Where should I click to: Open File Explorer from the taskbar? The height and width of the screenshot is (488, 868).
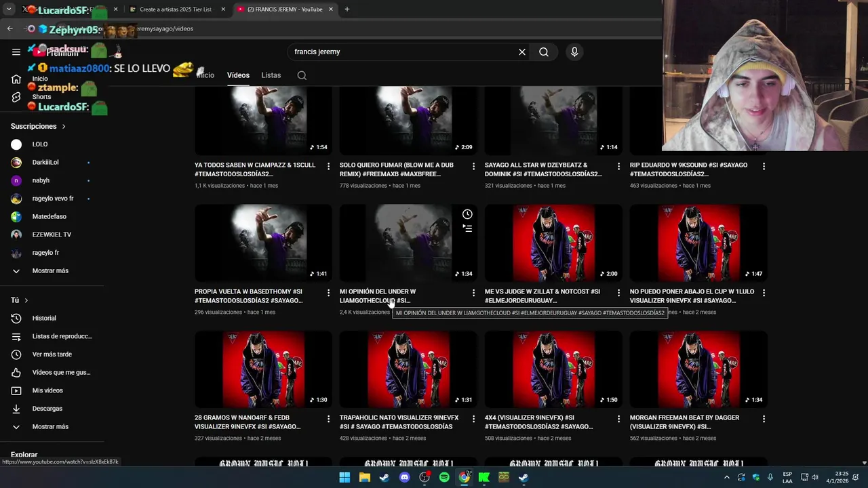tap(364, 477)
